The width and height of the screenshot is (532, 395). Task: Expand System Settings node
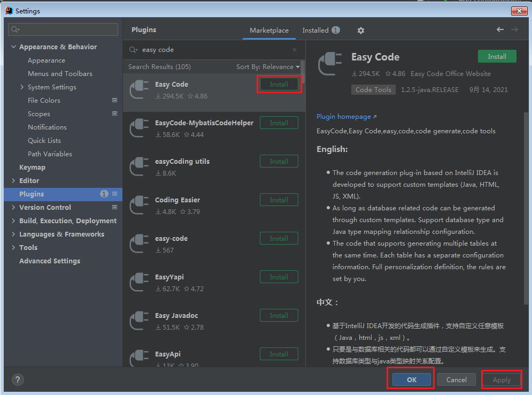(22, 87)
